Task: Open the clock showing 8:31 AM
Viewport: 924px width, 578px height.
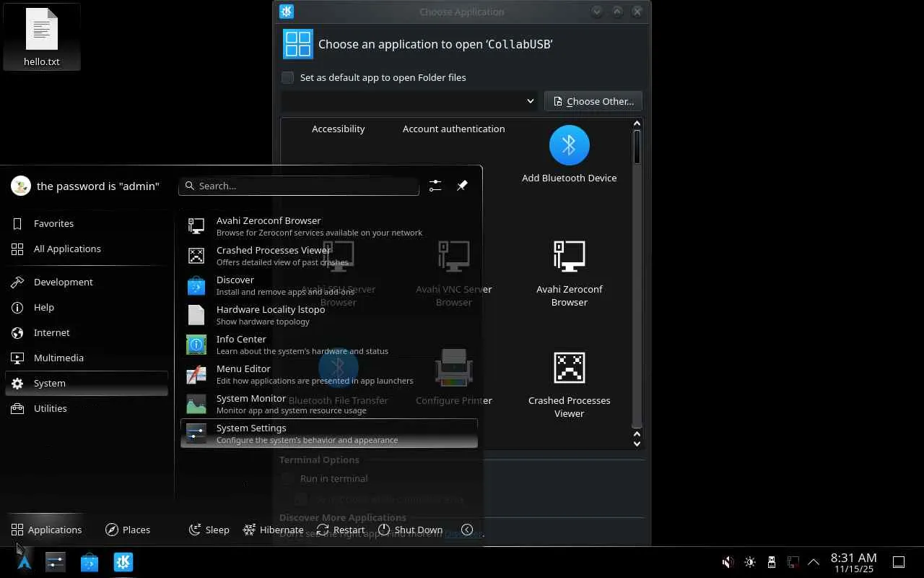Action: 854,562
